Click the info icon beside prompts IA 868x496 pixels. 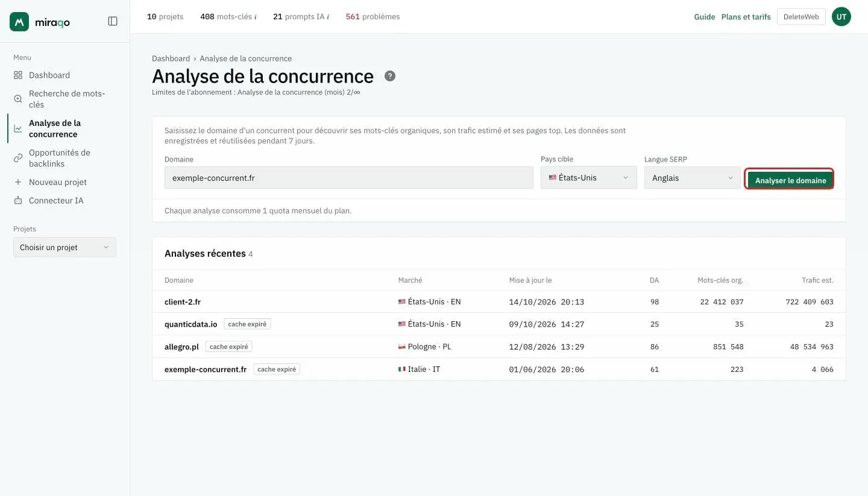pyautogui.click(x=327, y=17)
